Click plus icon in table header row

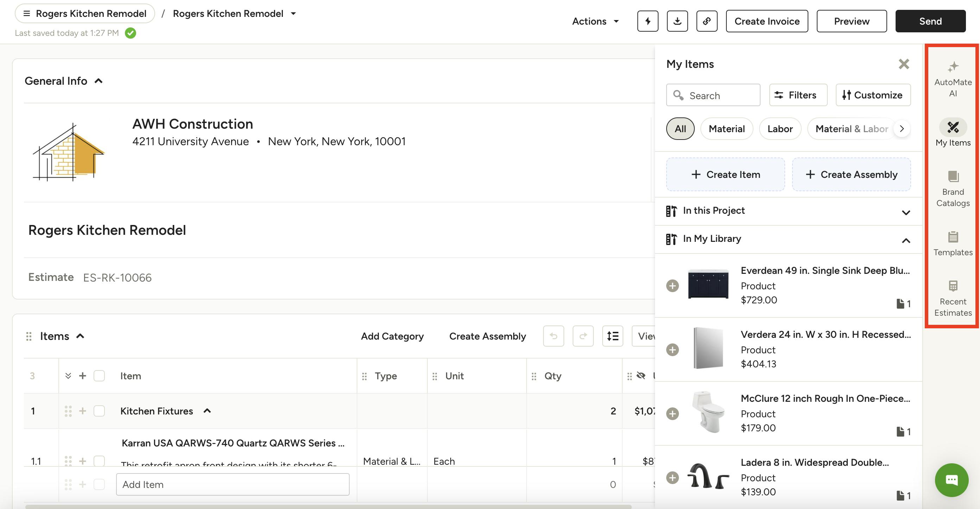(82, 375)
